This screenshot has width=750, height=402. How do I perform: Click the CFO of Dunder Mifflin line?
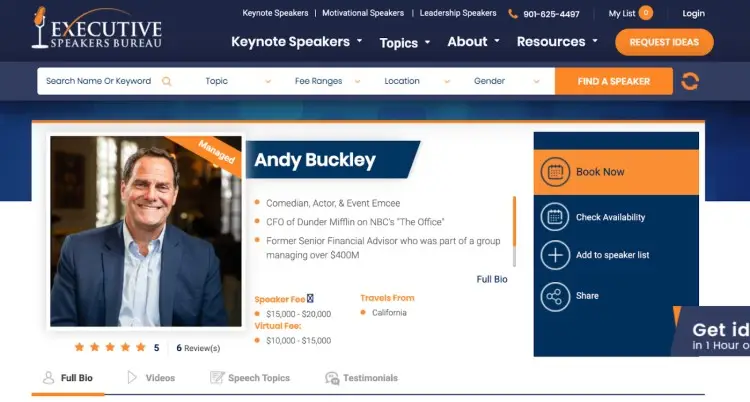click(355, 222)
